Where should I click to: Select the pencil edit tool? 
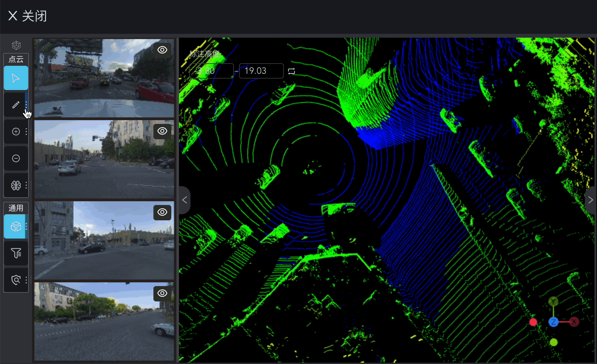coord(15,105)
